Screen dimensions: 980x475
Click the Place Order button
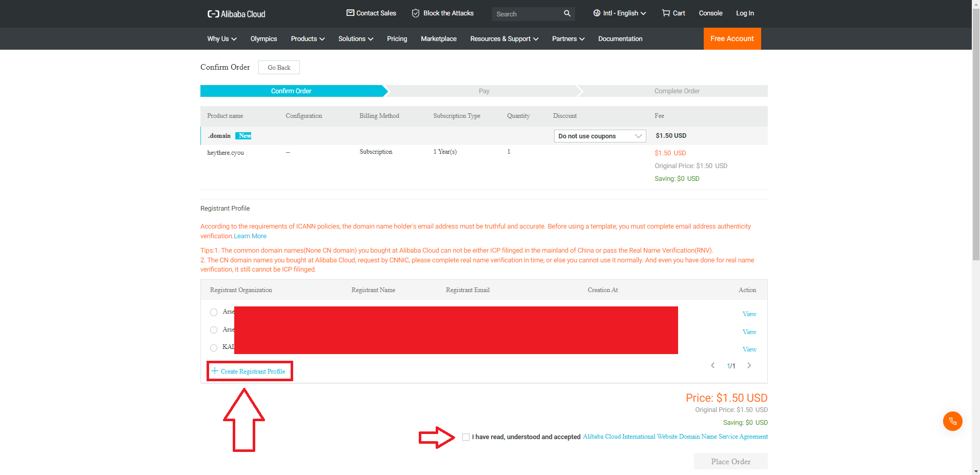tap(730, 461)
